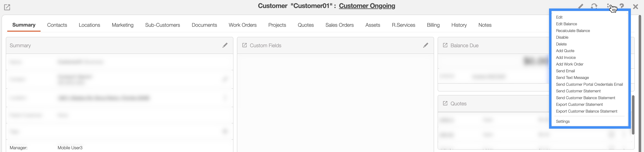The height and width of the screenshot is (152, 644).
Task: Open Balance Due panel pop-out icon
Action: coord(445,45)
